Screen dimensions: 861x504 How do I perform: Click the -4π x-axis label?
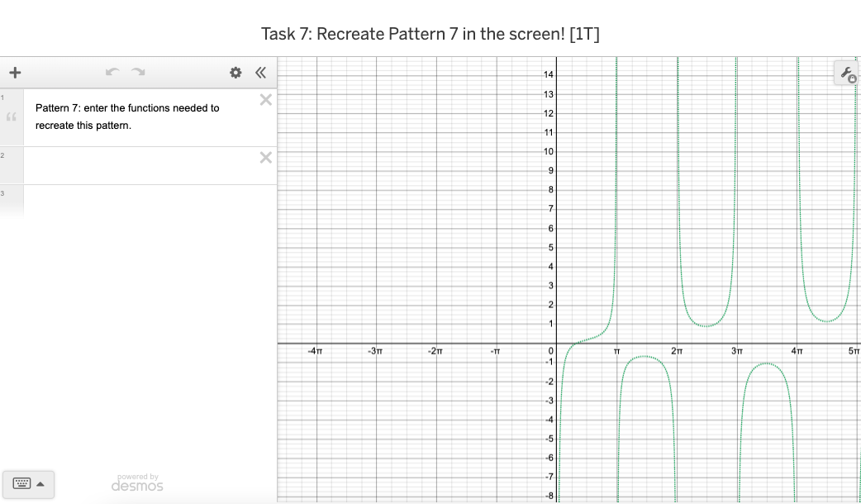coord(314,351)
